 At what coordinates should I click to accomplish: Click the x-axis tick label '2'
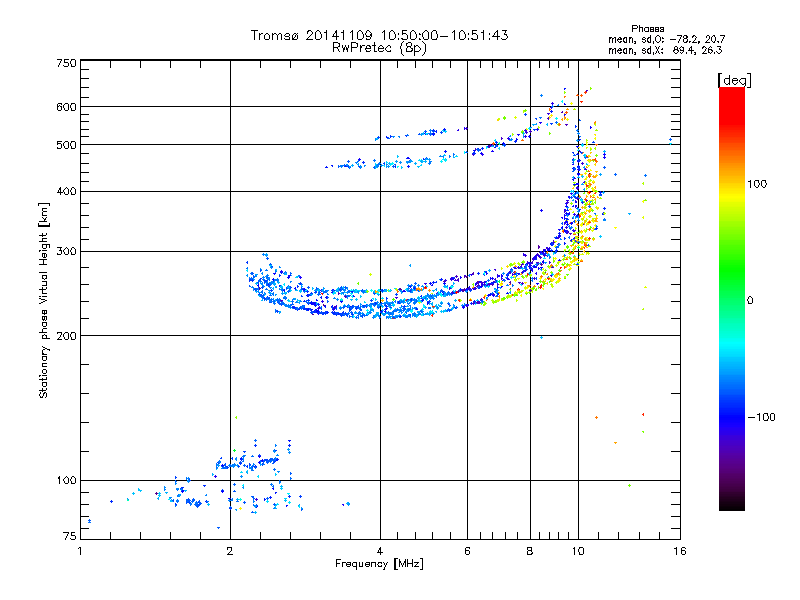(x=230, y=551)
